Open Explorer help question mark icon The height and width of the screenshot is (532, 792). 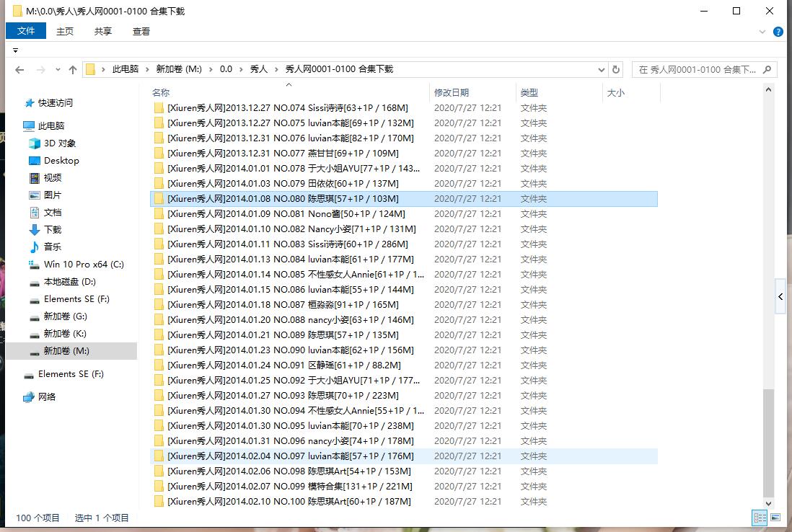[x=778, y=32]
